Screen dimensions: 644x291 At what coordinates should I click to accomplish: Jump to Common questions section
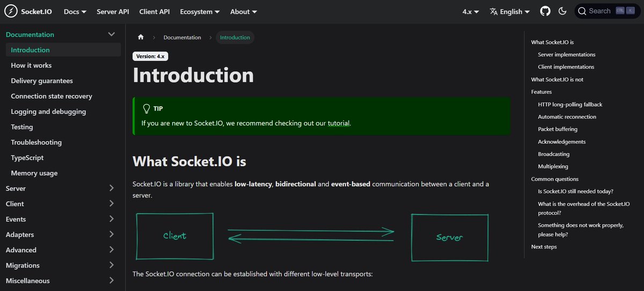[555, 179]
